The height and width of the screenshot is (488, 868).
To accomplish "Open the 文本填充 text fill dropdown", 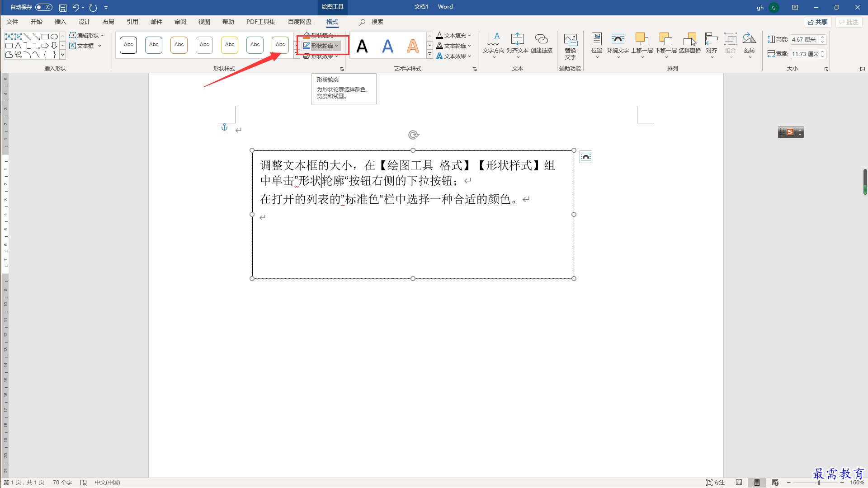I will click(454, 35).
